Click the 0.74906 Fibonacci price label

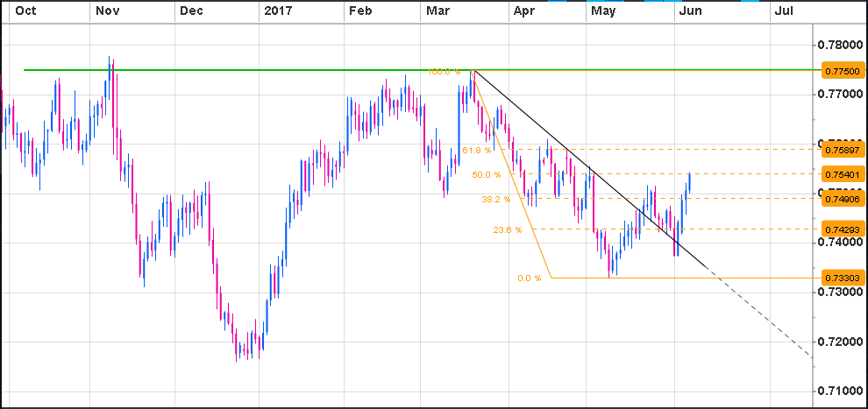point(842,199)
